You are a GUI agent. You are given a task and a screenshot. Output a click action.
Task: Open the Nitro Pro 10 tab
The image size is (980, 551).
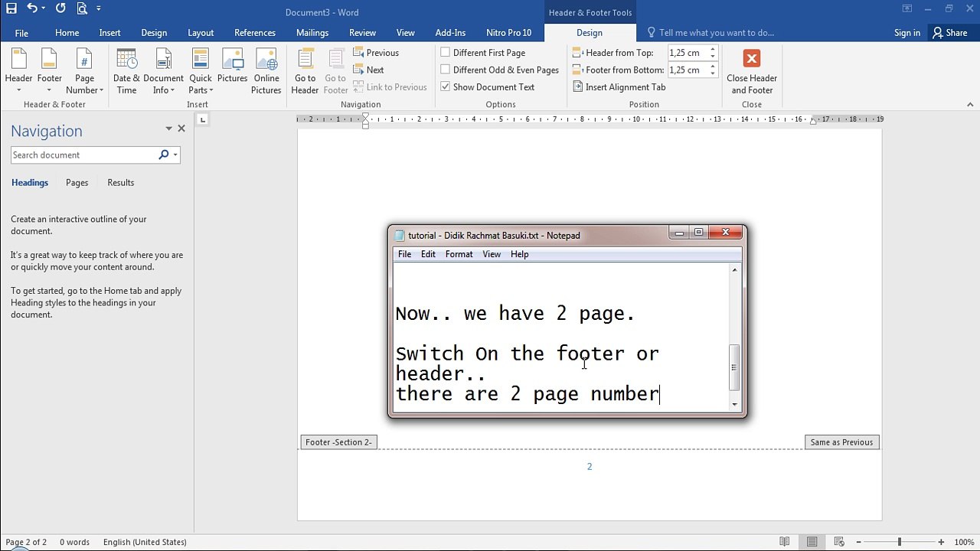508,33
